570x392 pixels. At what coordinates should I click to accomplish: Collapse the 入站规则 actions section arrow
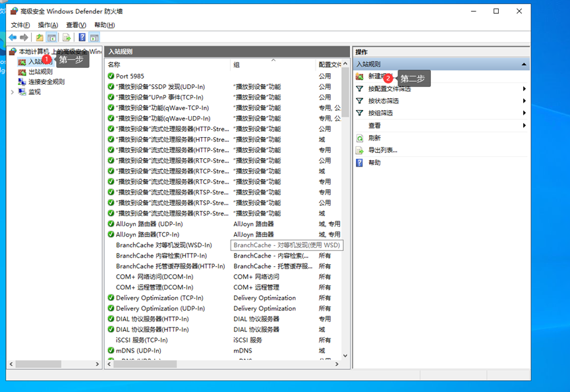pyautogui.click(x=524, y=65)
